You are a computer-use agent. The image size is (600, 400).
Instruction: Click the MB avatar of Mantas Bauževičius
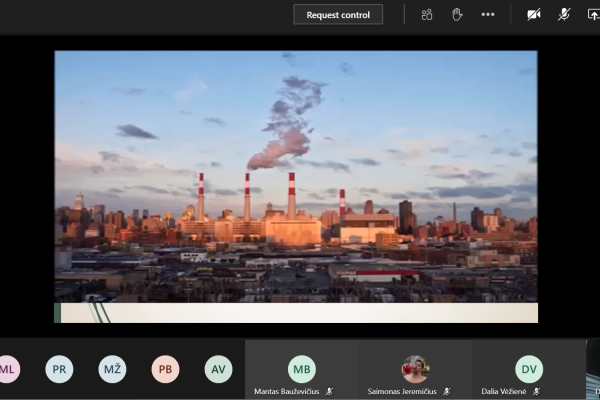302,369
